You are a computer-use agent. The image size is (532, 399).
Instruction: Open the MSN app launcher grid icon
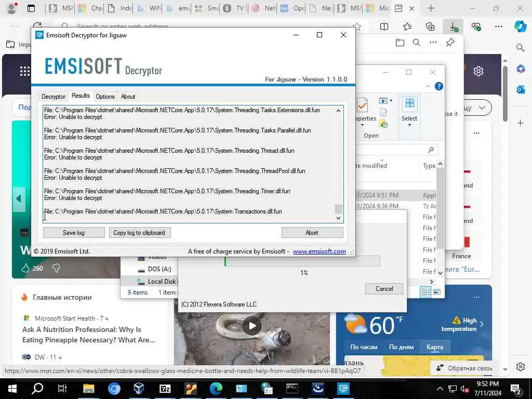(25, 71)
